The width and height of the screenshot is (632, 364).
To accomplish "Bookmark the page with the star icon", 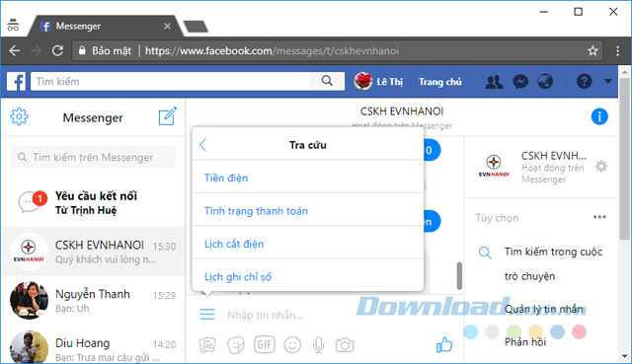I will 592,50.
